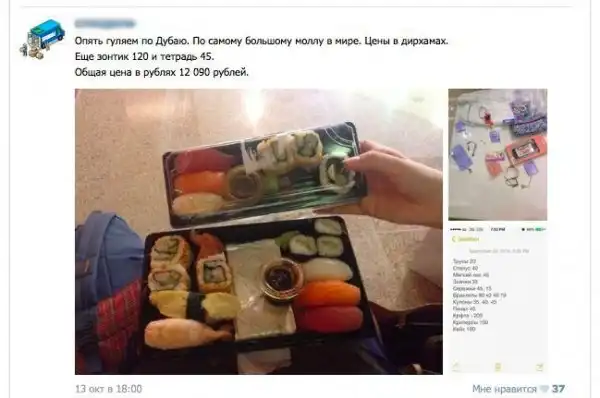Click the Еще зонтик 120 text line
The height and width of the screenshot is (398, 600).
pyautogui.click(x=144, y=57)
